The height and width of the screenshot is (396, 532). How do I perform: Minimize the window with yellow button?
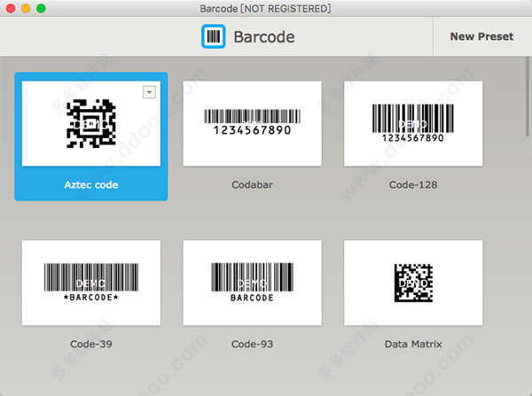pos(26,8)
